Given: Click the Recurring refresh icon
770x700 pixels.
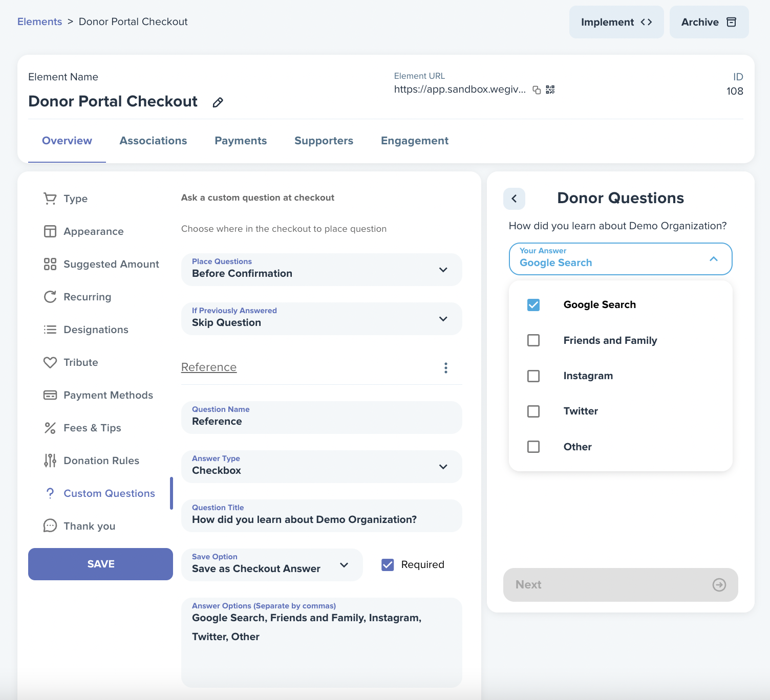Looking at the screenshot, I should pos(50,297).
